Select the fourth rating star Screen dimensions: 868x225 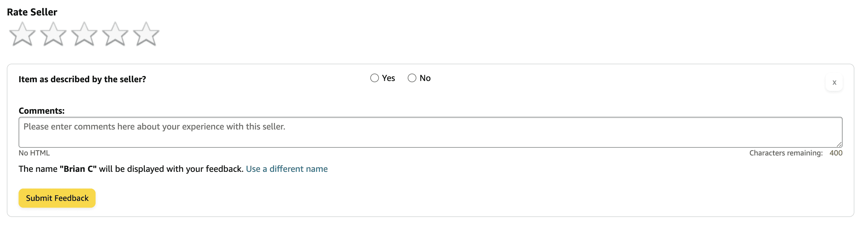tap(115, 34)
